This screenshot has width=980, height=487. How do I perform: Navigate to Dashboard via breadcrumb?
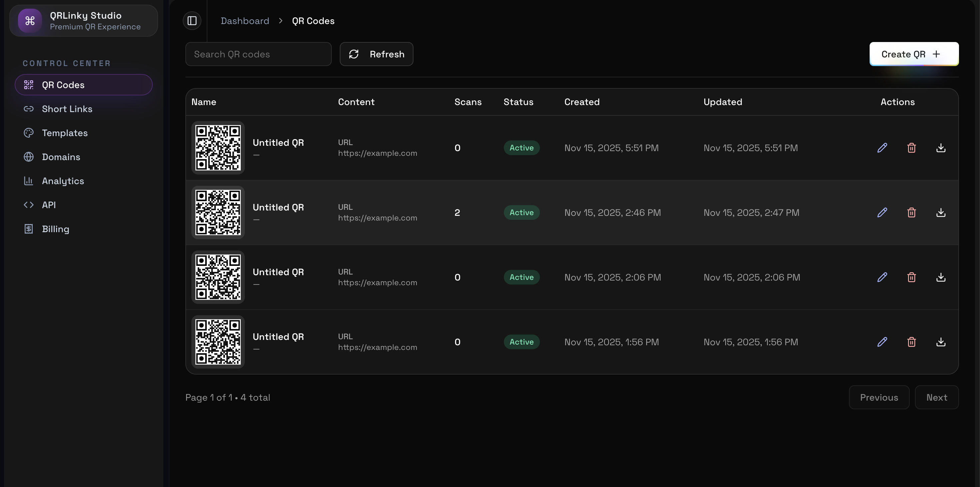(x=245, y=21)
